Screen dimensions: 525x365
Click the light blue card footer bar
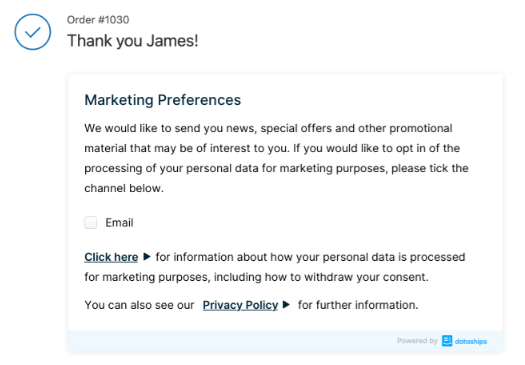tap(285, 341)
